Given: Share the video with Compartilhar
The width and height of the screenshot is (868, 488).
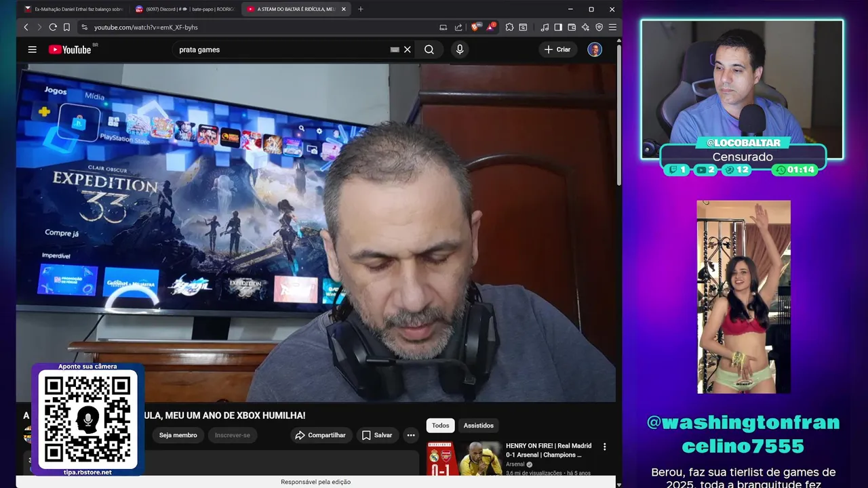Looking at the screenshot, I should [321, 435].
